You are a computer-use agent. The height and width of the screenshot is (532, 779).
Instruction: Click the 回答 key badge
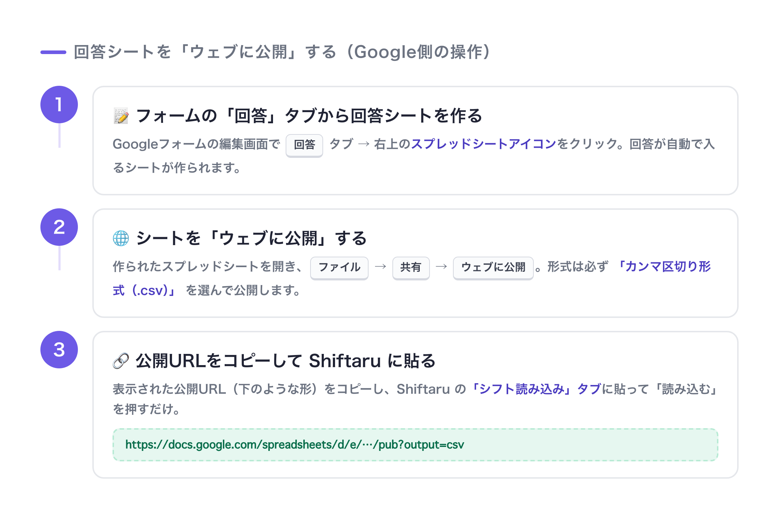tap(304, 145)
